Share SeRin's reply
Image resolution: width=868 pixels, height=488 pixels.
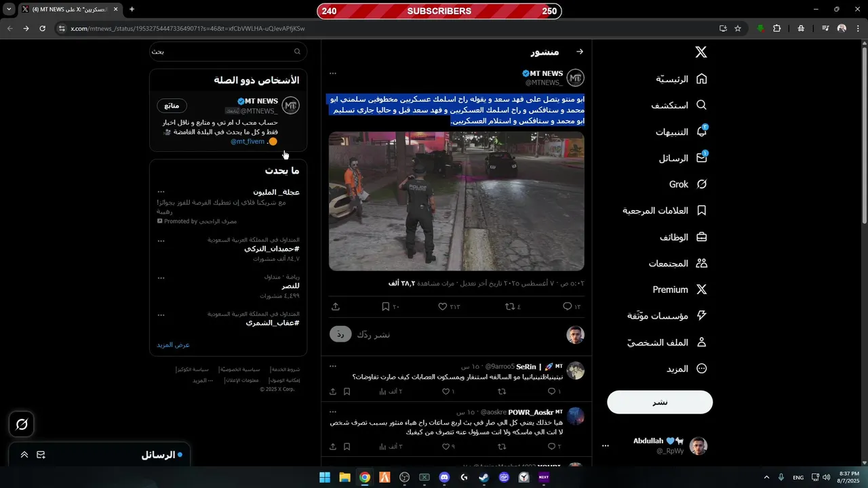[333, 392]
